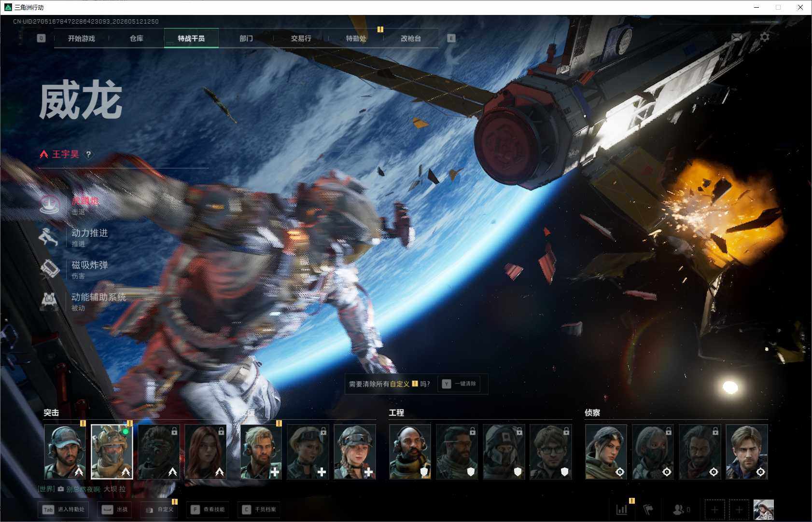This screenshot has height=522, width=812.
Task: Switch to the 仓库 tab
Action: [137, 38]
